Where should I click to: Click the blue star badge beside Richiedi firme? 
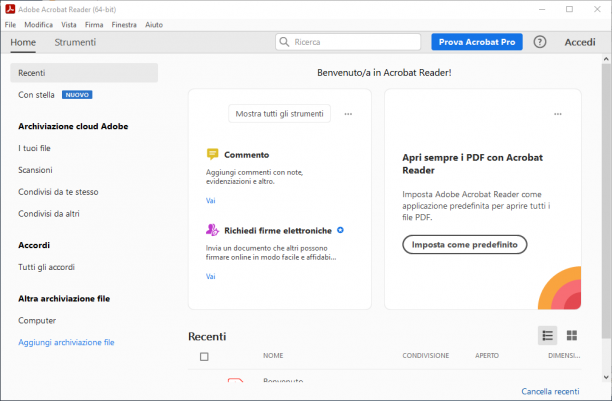point(340,230)
